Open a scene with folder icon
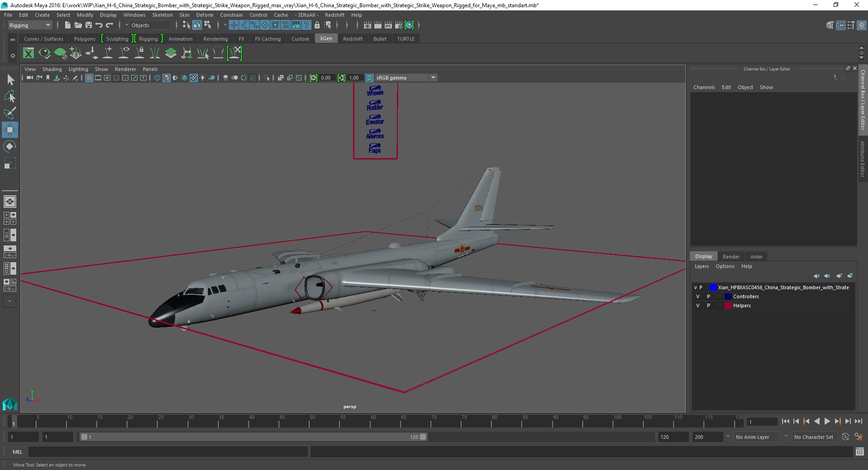 click(78, 25)
